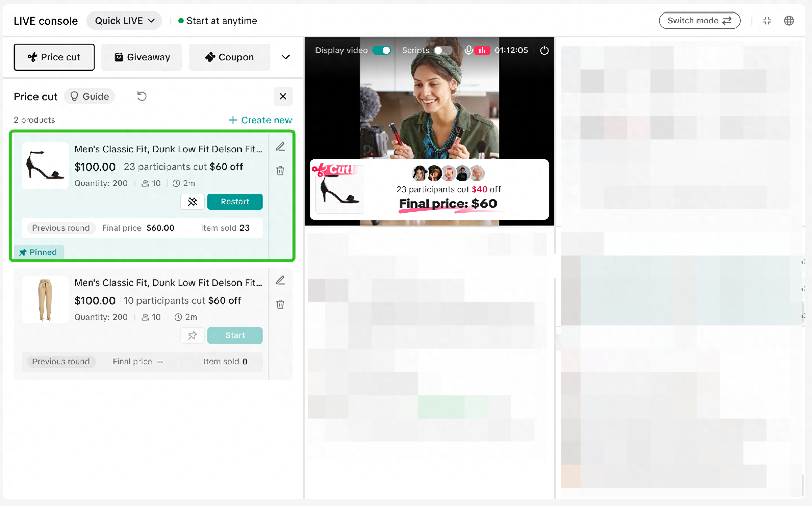Click the refresh icon next to Guide
Screen dimensions: 812x506
click(x=142, y=96)
